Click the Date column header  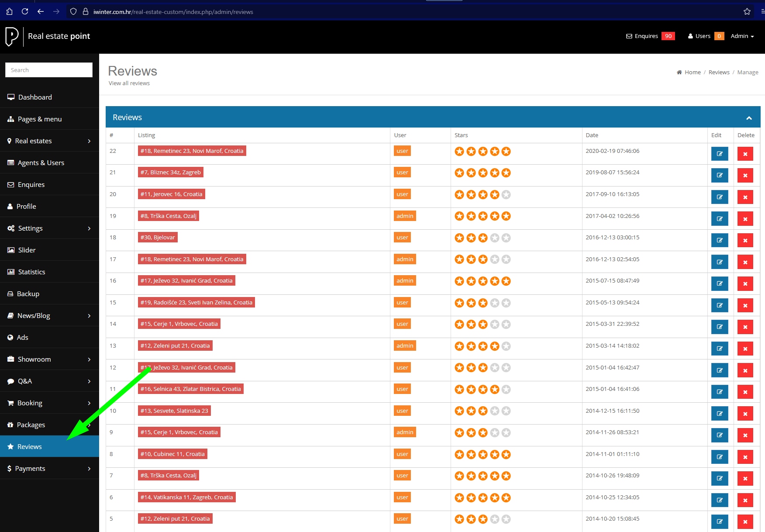click(x=592, y=135)
